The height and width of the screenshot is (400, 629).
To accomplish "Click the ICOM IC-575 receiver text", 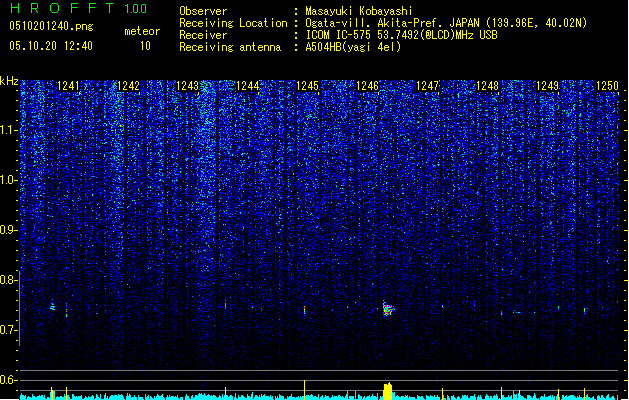I will tap(401, 35).
